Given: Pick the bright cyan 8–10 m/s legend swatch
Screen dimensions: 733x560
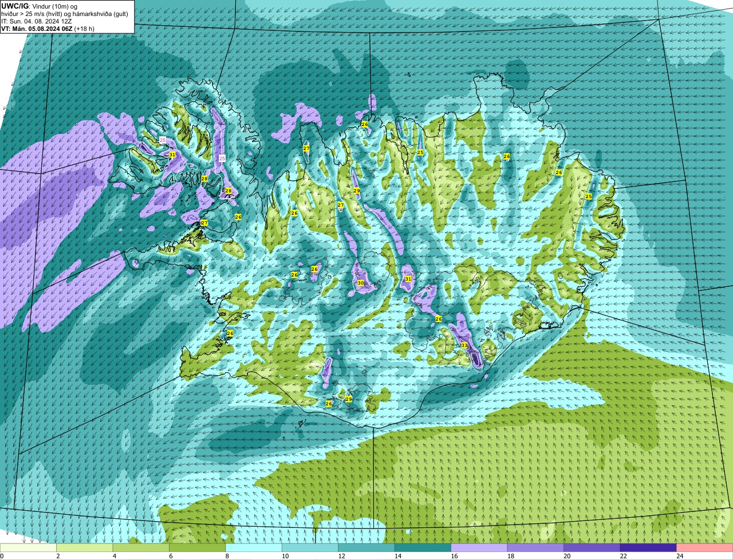Looking at the screenshot, I should (x=254, y=547).
